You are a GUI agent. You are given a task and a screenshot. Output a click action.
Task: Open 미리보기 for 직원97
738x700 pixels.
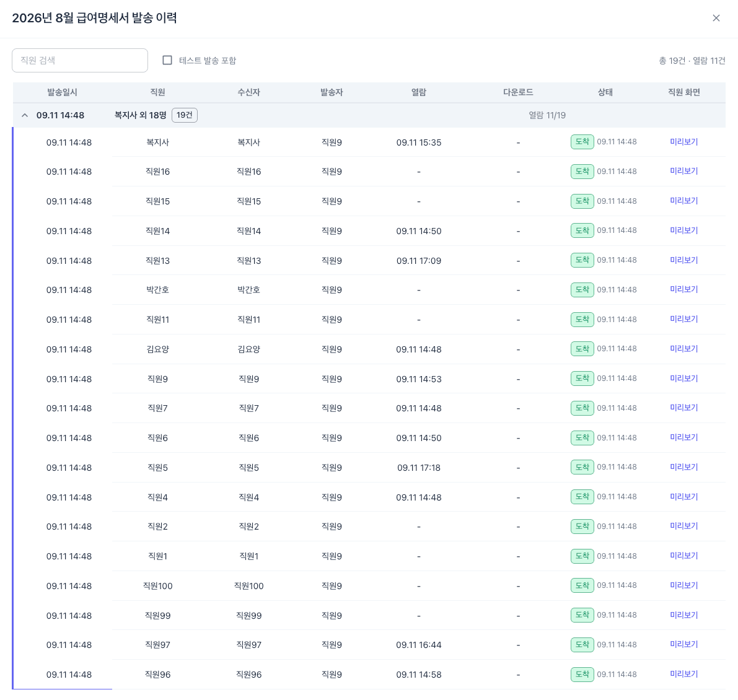(x=684, y=644)
